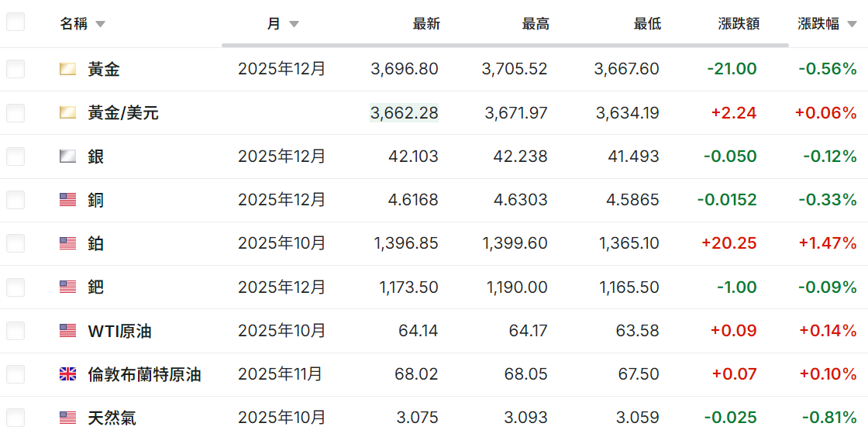Click the highlighted price 3,662.28
This screenshot has height=437, width=868.
coord(404,113)
